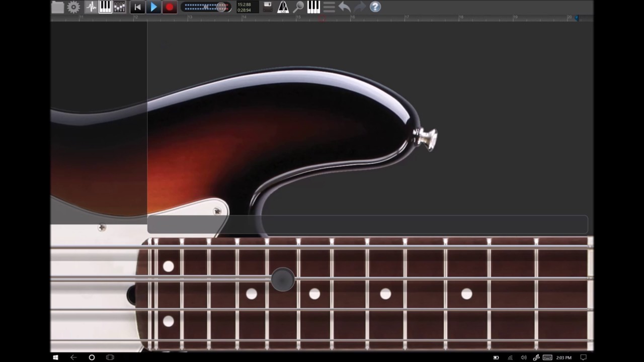Rewind to the start of the song

pos(137,7)
